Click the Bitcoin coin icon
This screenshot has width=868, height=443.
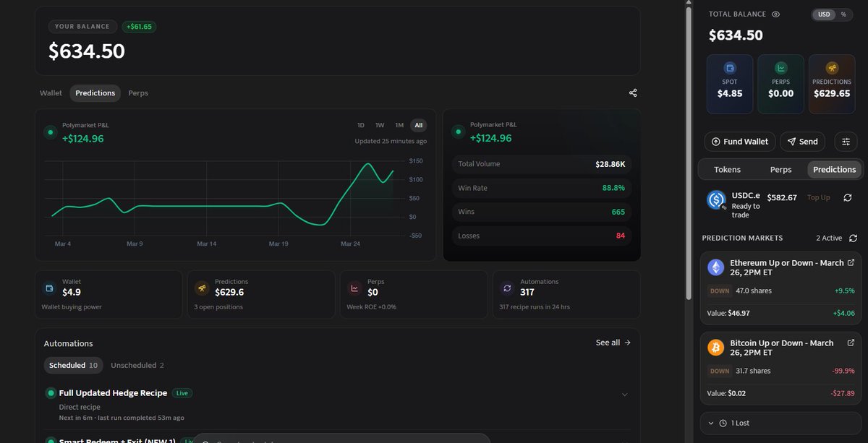716,348
